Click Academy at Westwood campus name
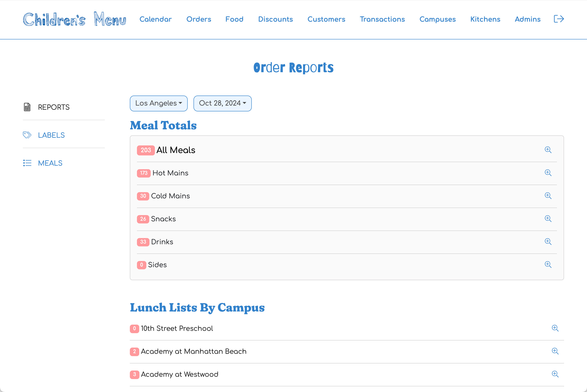Viewport: 587px width, 392px height. (x=180, y=374)
